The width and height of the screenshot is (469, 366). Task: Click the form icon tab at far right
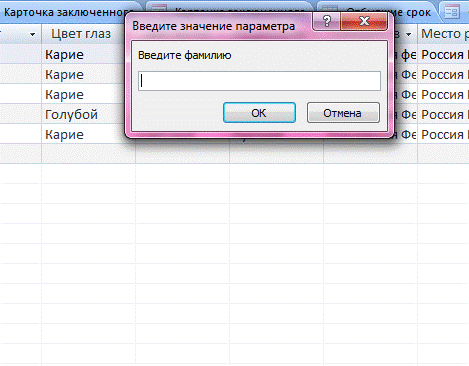coord(452,12)
